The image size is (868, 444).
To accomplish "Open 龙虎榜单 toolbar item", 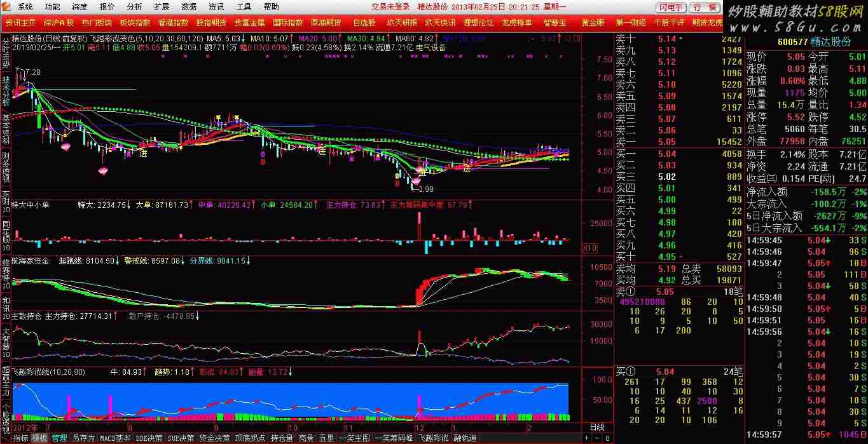I will pos(517,22).
